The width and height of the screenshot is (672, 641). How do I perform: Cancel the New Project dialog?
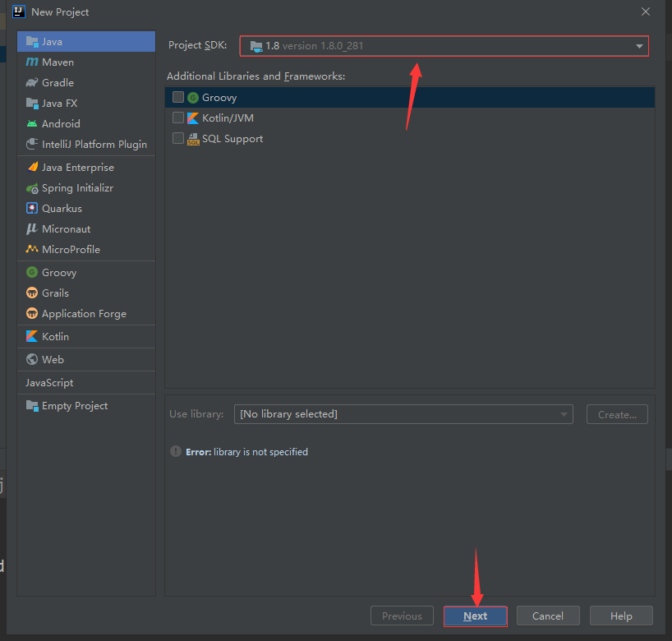coord(548,616)
